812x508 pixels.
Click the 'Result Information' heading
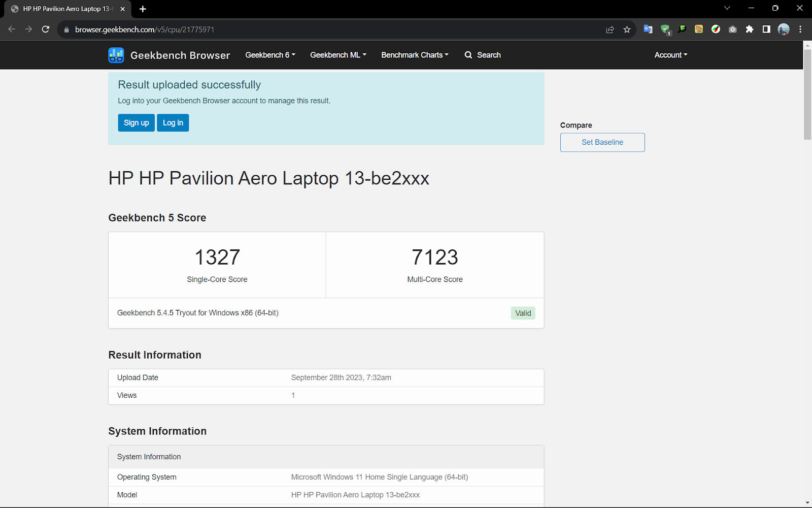point(155,355)
